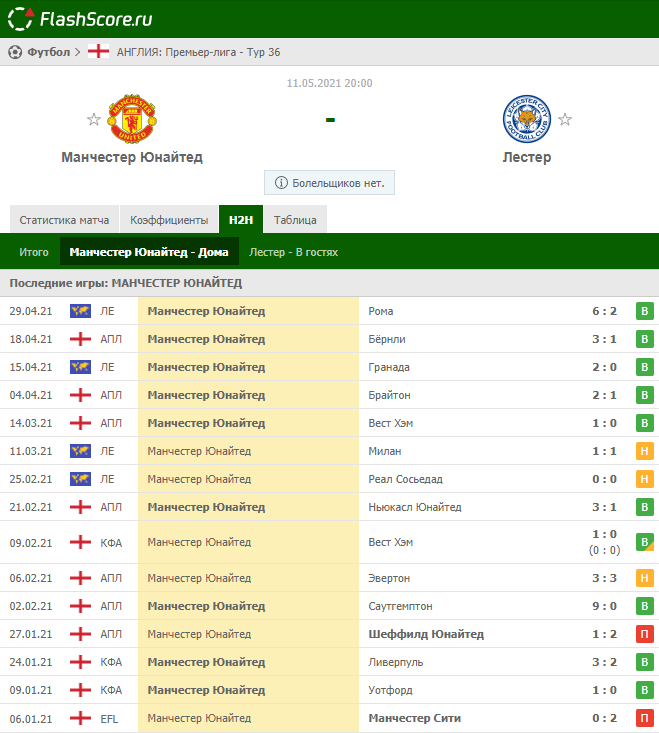Click the win badge for Рома match
Viewport: 659px width, 733px height.
pyautogui.click(x=645, y=311)
